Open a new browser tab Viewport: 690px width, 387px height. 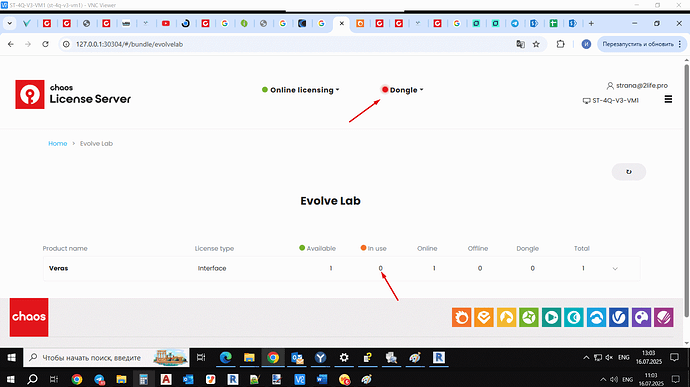[x=591, y=23]
